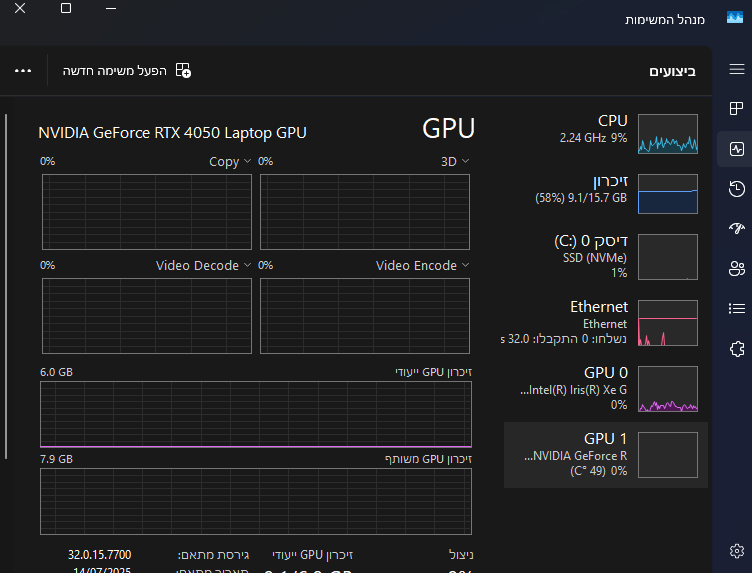Select the Performance page icon
752x573 pixels.
tap(737, 149)
